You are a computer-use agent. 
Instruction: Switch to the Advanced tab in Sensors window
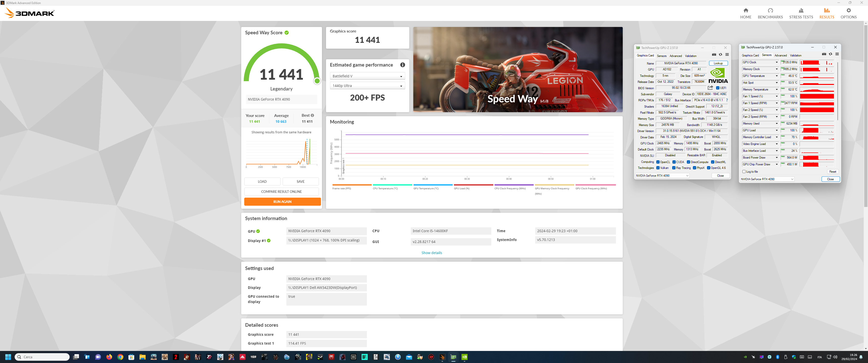click(780, 55)
